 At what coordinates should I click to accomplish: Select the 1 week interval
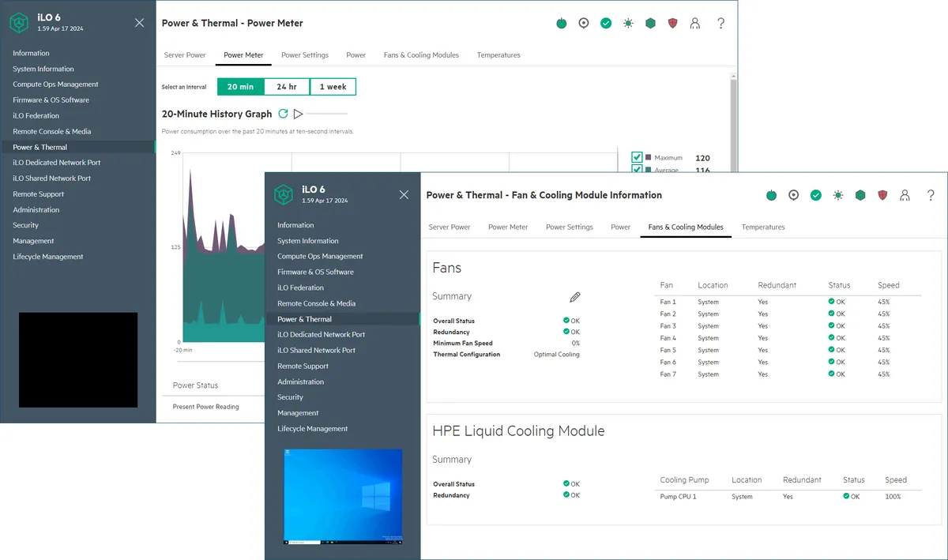(333, 87)
